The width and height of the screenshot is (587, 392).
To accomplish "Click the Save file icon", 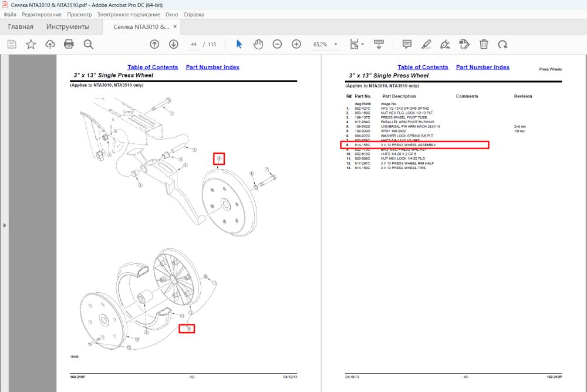I will pos(12,44).
